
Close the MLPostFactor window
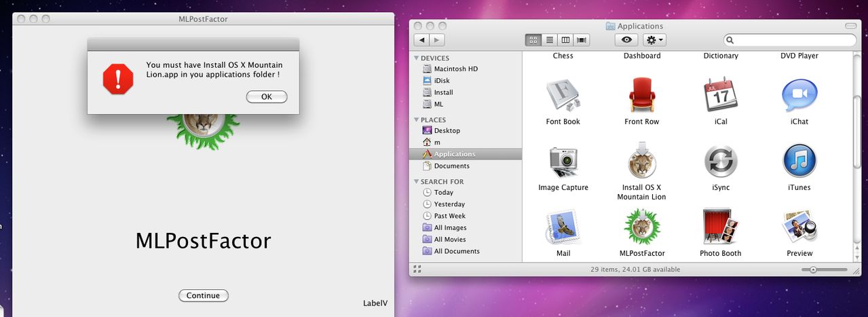pos(21,19)
